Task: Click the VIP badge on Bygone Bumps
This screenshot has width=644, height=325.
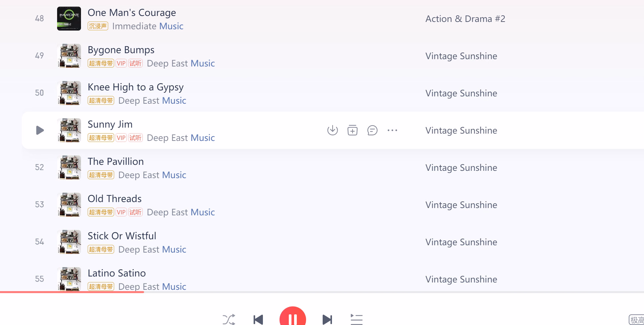Action: point(121,63)
